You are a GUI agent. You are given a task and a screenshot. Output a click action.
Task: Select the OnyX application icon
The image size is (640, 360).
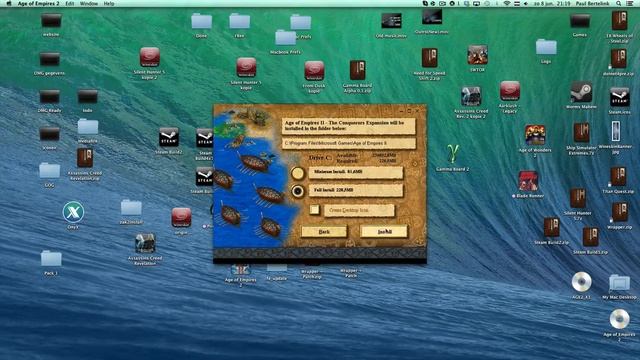click(x=73, y=212)
